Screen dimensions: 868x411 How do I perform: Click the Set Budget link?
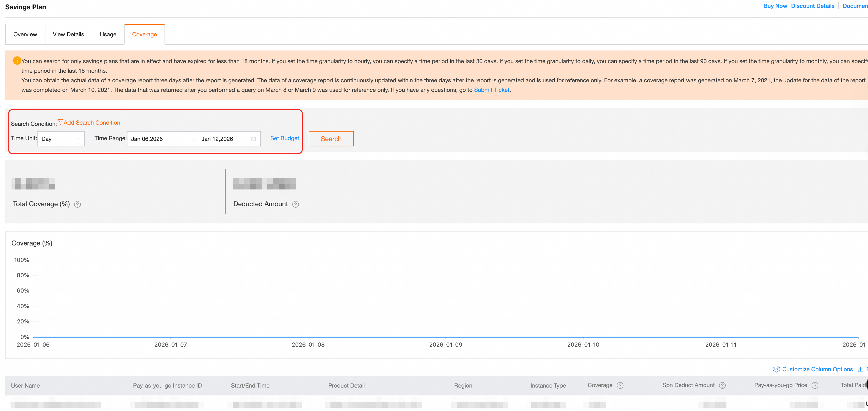[x=284, y=138]
